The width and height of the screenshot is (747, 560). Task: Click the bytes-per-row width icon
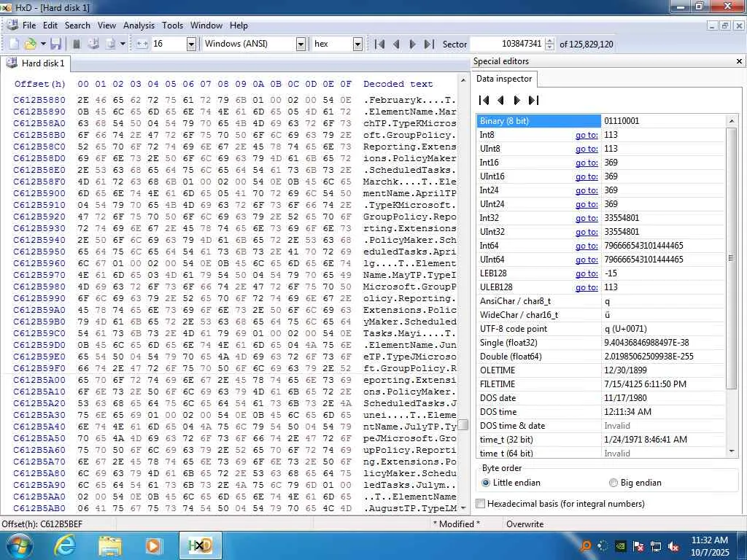[x=142, y=44]
